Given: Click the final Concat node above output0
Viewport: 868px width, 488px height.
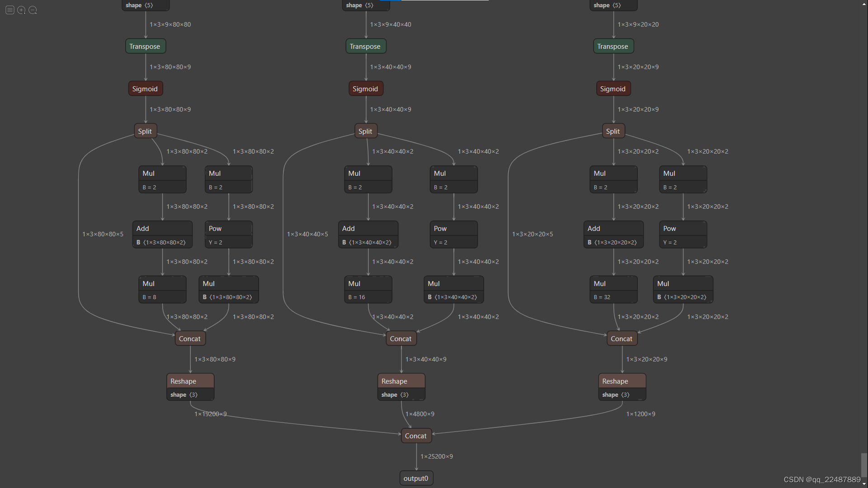Looking at the screenshot, I should pos(416,436).
